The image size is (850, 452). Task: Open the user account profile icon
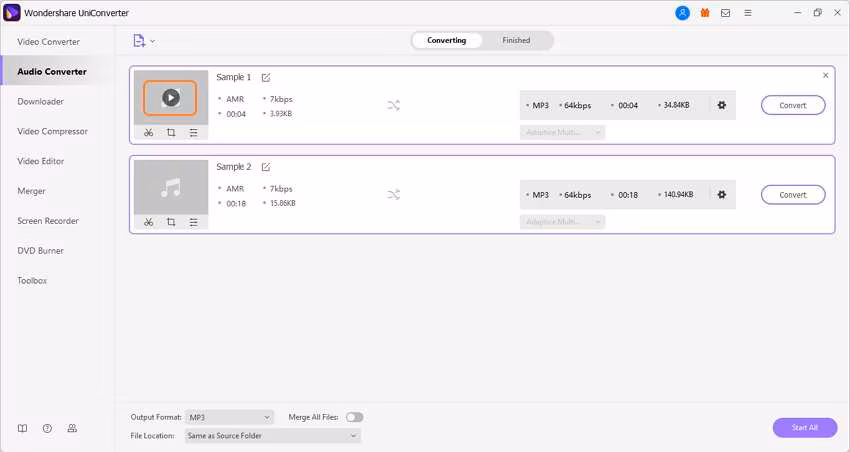coord(682,13)
